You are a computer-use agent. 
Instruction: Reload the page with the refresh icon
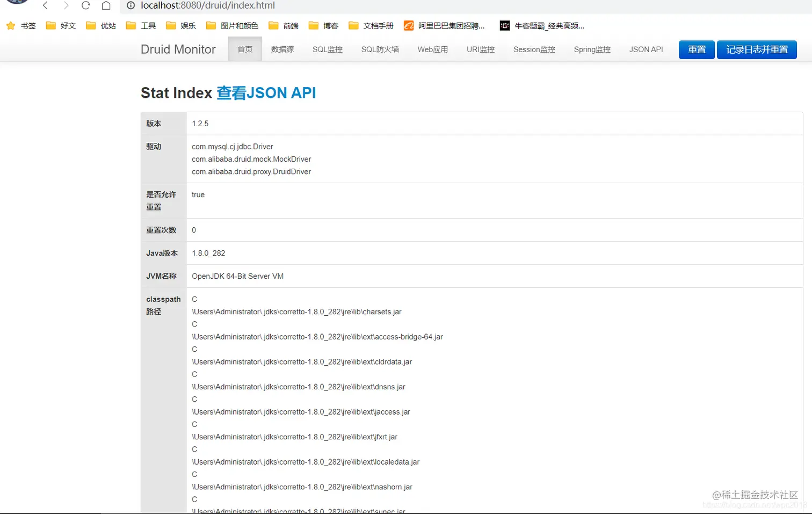tap(85, 5)
